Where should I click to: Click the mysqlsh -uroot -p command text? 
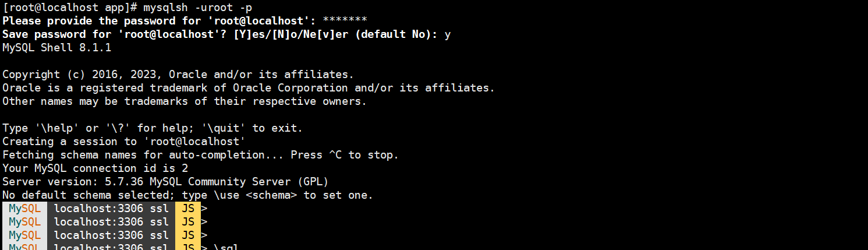pyautogui.click(x=195, y=8)
